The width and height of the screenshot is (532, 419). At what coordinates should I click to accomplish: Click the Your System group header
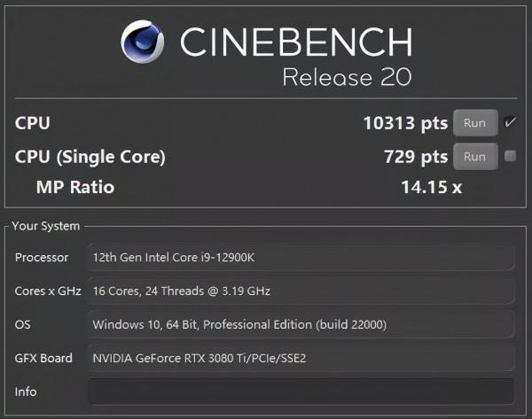click(x=46, y=226)
